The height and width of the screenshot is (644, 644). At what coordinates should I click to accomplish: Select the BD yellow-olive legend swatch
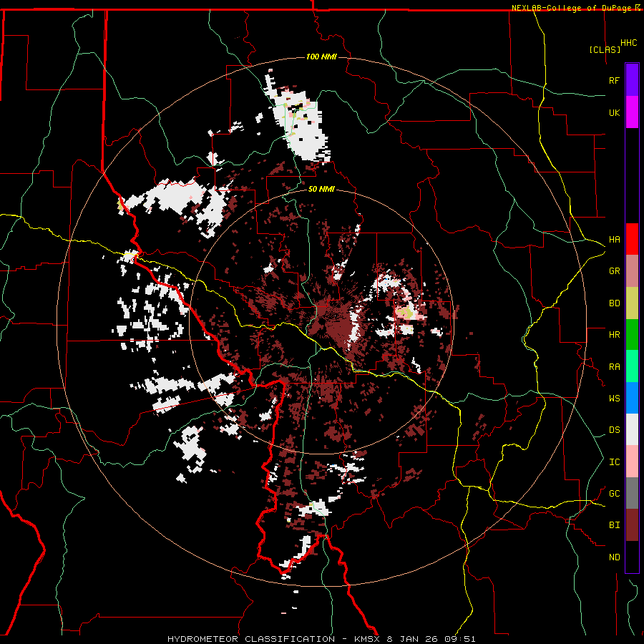[x=632, y=303]
